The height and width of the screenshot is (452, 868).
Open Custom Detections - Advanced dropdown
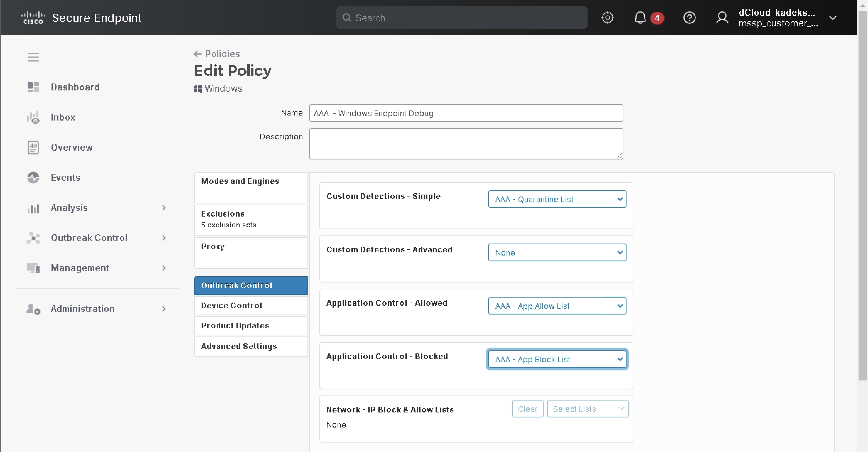point(557,253)
